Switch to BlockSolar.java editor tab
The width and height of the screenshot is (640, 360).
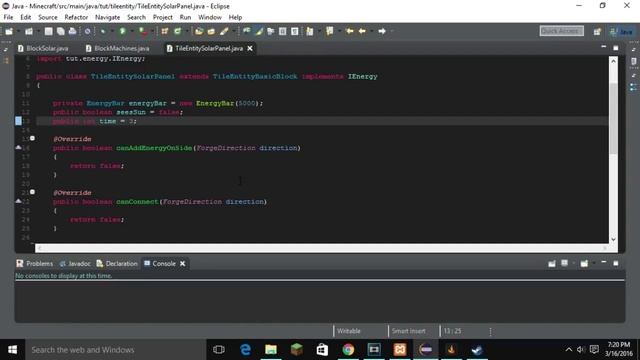click(x=43, y=48)
